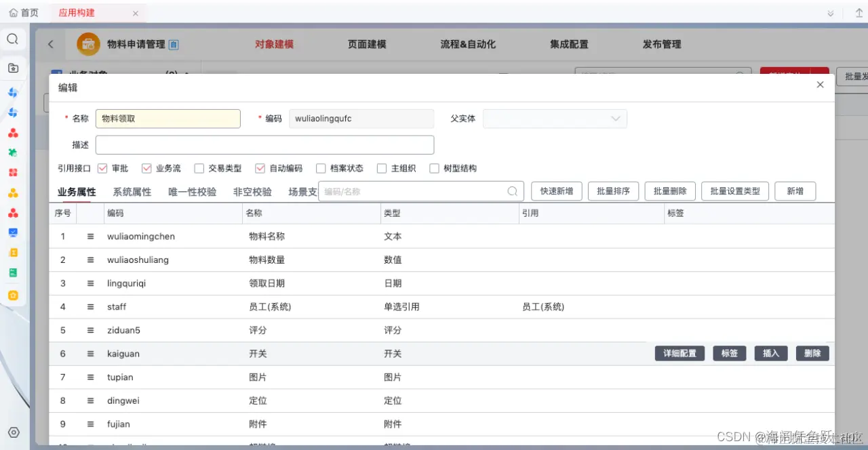The image size is (868, 450).
Task: Click 删除 button on the kaiguan row
Action: click(x=812, y=353)
